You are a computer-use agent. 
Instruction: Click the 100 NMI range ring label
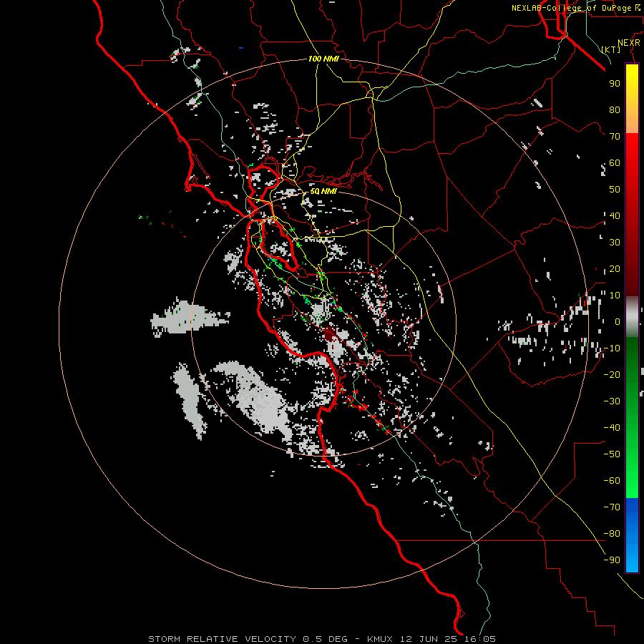click(323, 59)
